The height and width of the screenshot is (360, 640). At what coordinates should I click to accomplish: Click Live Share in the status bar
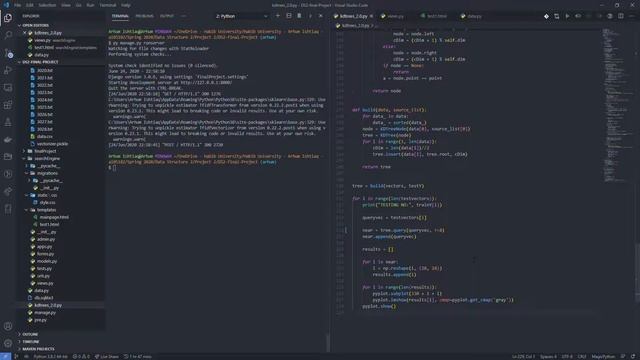pyautogui.click(x=107, y=356)
